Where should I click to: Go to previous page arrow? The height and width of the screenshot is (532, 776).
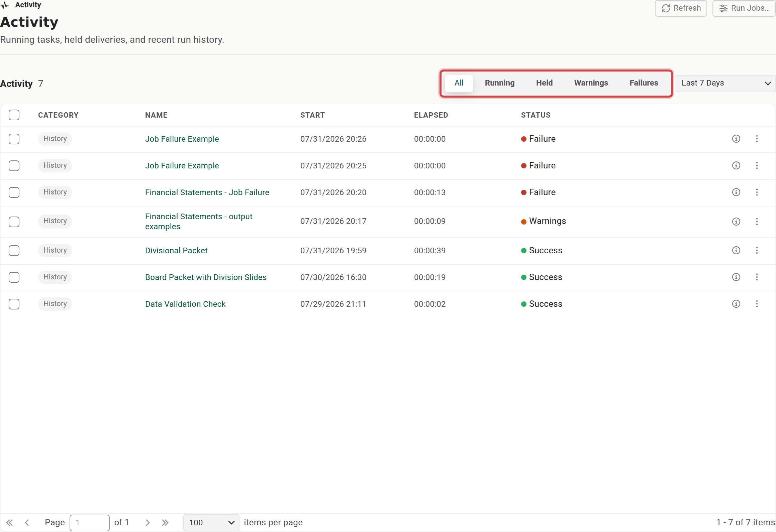point(27,523)
